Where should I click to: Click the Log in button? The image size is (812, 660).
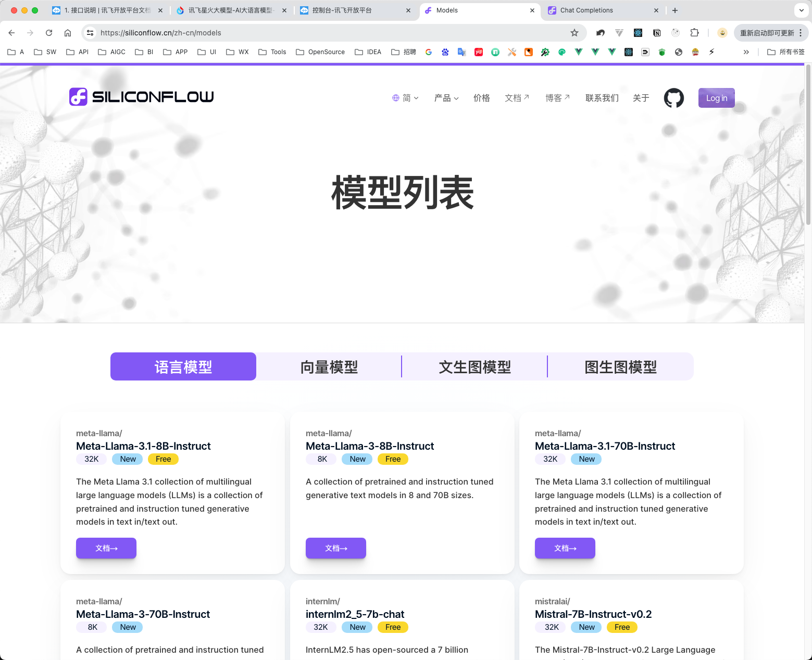(716, 98)
